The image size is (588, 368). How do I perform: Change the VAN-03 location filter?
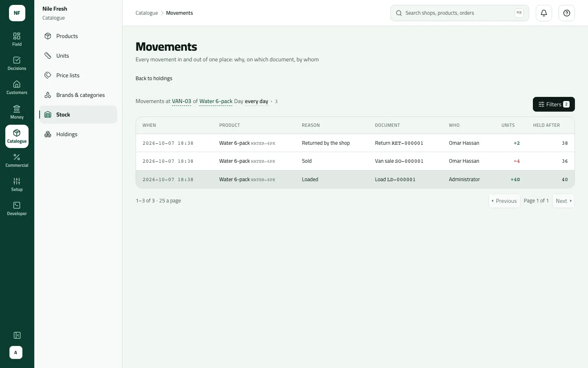[181, 101]
